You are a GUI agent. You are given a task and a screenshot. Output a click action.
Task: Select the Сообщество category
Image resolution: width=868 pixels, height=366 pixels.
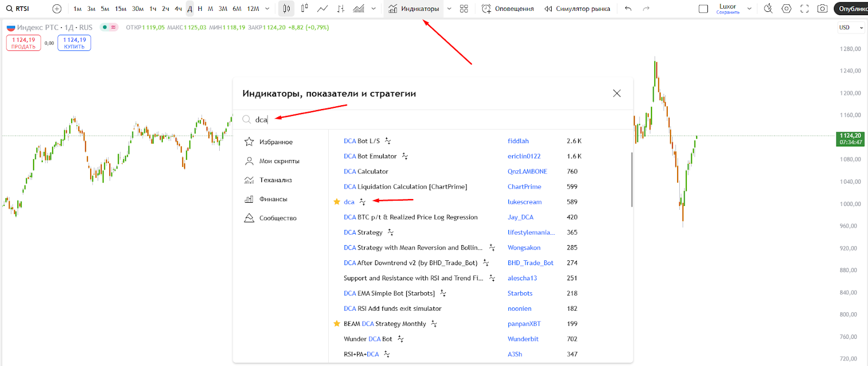point(271,218)
